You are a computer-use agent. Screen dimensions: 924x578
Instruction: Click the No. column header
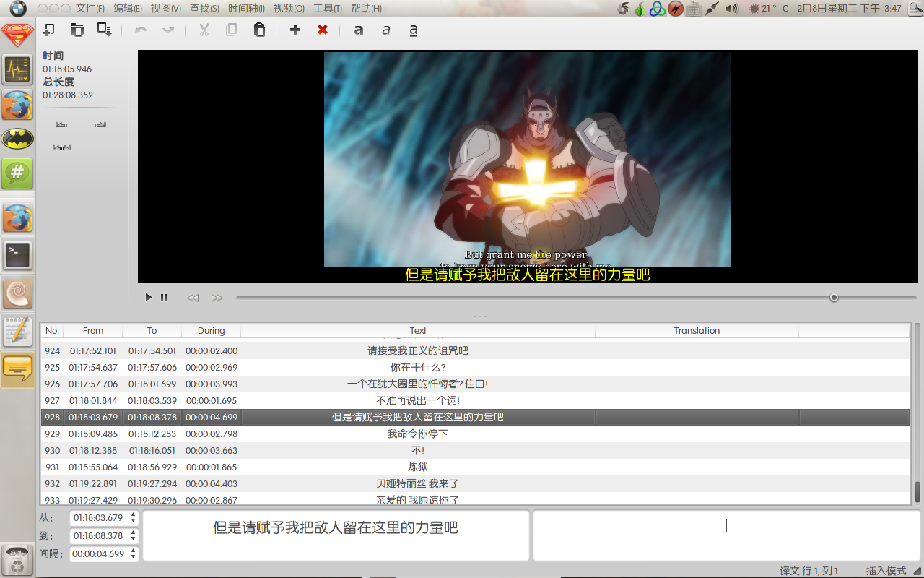[x=52, y=331]
